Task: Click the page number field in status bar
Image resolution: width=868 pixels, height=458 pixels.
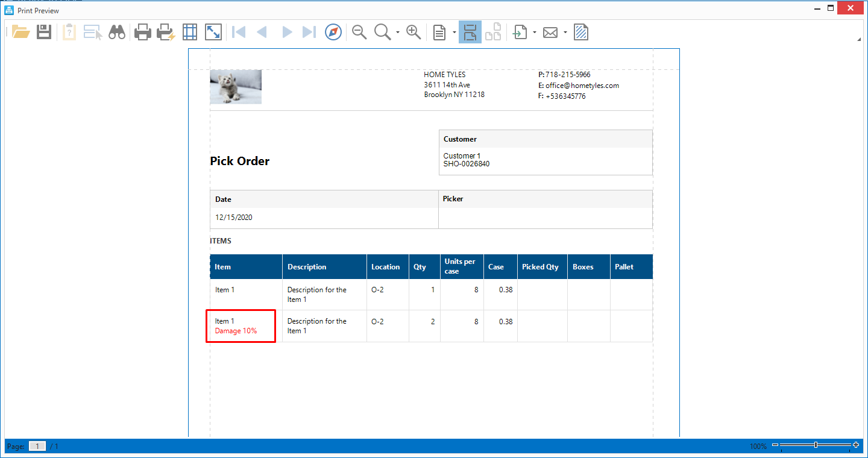Action: click(x=37, y=447)
